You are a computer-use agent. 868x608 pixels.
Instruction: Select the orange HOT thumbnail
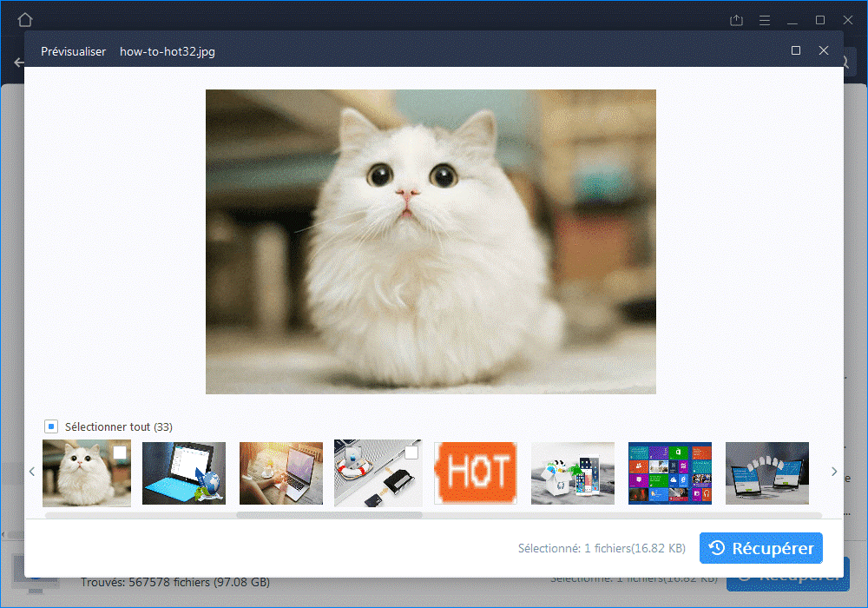476,473
